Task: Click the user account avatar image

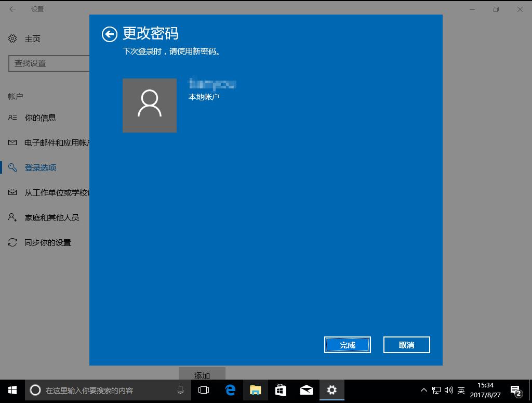Action: [150, 106]
